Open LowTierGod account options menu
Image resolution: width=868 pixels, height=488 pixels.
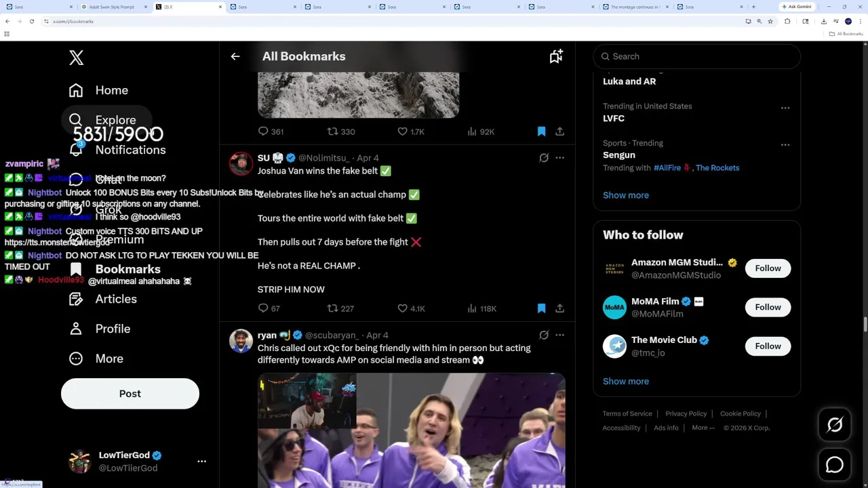(x=201, y=461)
